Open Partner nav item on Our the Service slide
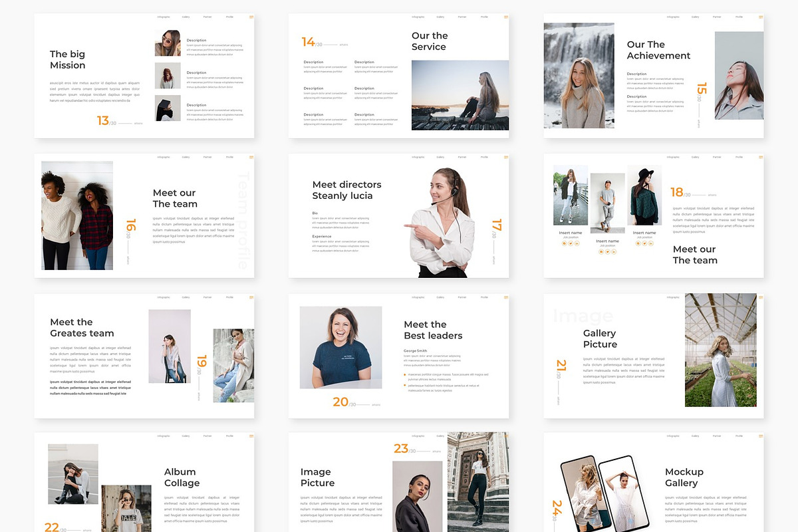Image resolution: width=798 pixels, height=532 pixels. point(462,17)
